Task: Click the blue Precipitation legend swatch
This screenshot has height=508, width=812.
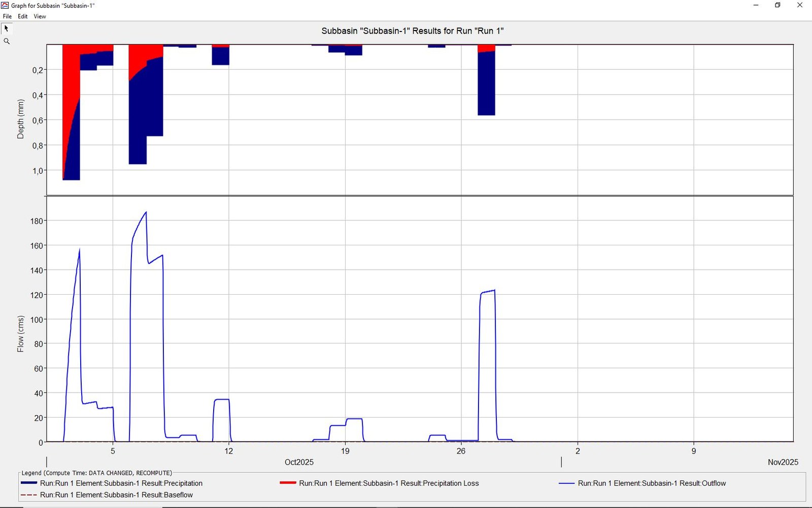Action: point(29,483)
